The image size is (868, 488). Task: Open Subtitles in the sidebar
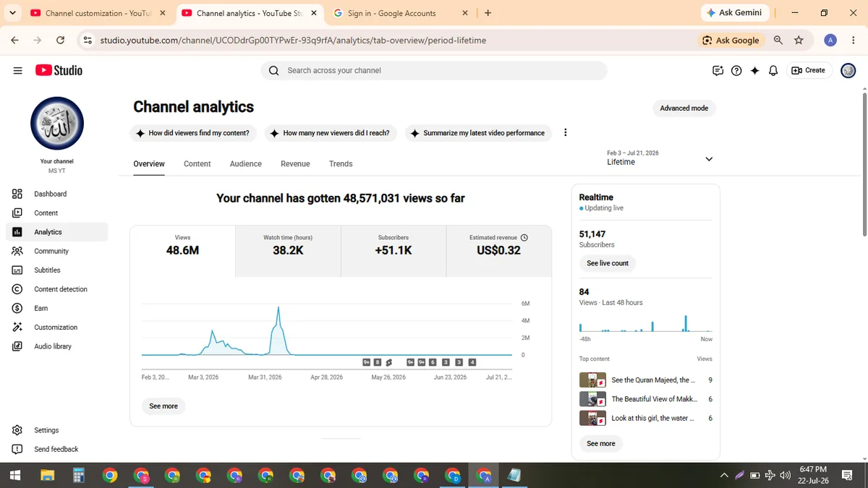tap(57, 270)
